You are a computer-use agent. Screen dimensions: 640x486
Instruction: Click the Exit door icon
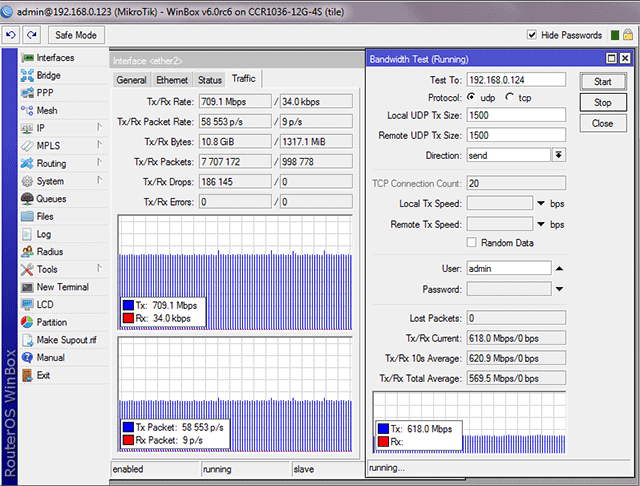pyautogui.click(x=27, y=375)
